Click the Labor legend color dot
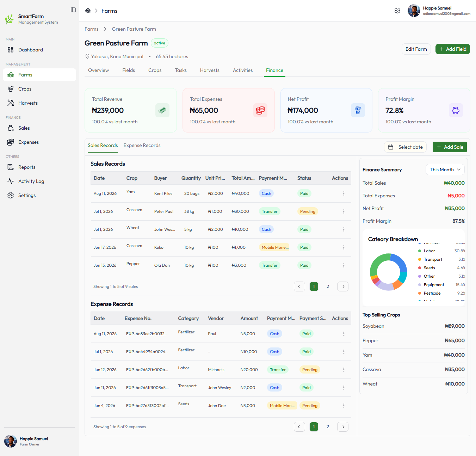The width and height of the screenshot is (476, 456). click(420, 251)
